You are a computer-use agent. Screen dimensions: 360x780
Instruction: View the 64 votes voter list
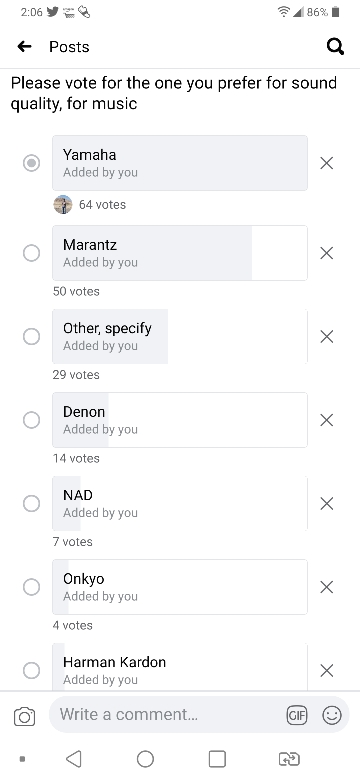(x=102, y=204)
